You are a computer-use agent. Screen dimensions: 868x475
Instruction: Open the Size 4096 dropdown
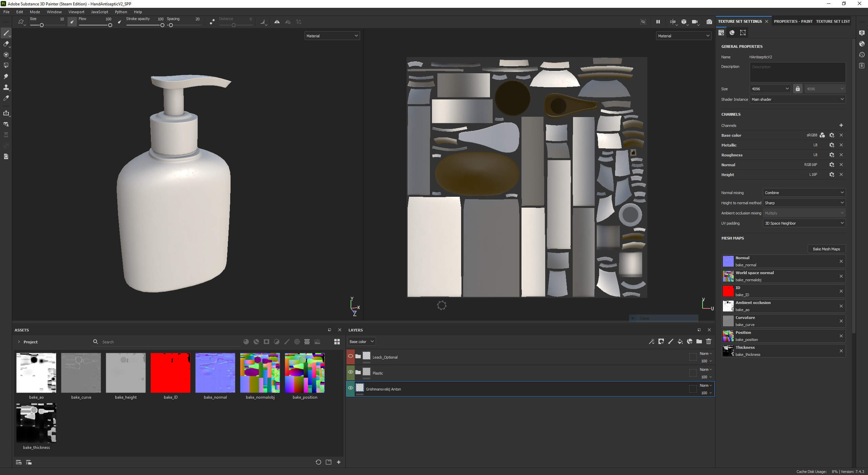[770, 89]
